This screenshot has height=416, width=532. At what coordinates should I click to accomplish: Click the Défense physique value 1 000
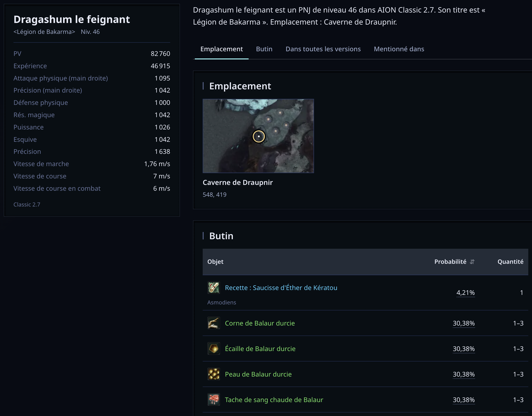(163, 103)
